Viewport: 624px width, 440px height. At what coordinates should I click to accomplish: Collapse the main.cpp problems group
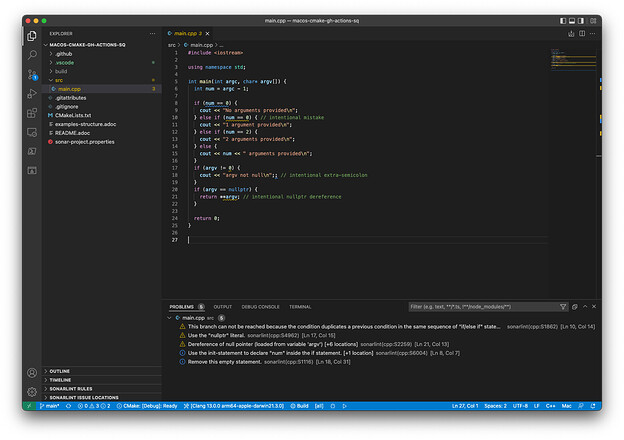click(x=169, y=318)
